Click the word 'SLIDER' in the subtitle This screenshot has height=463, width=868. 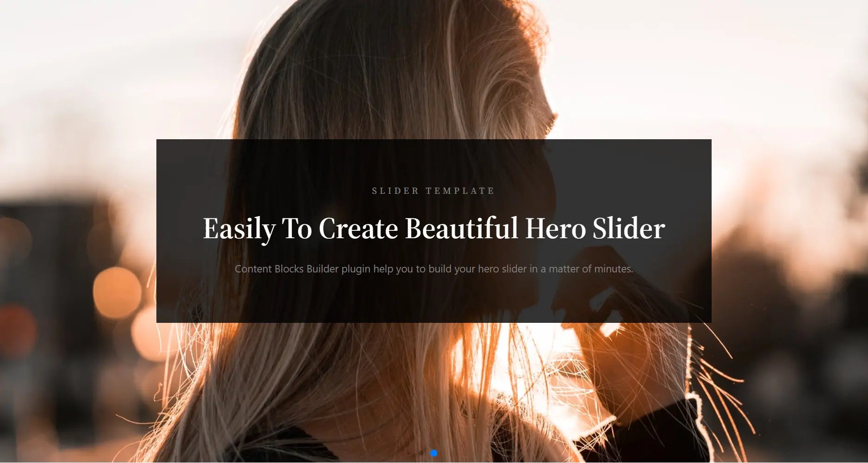(396, 191)
